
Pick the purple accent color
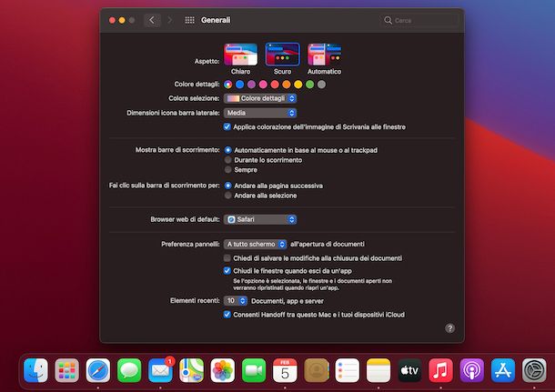click(x=252, y=85)
